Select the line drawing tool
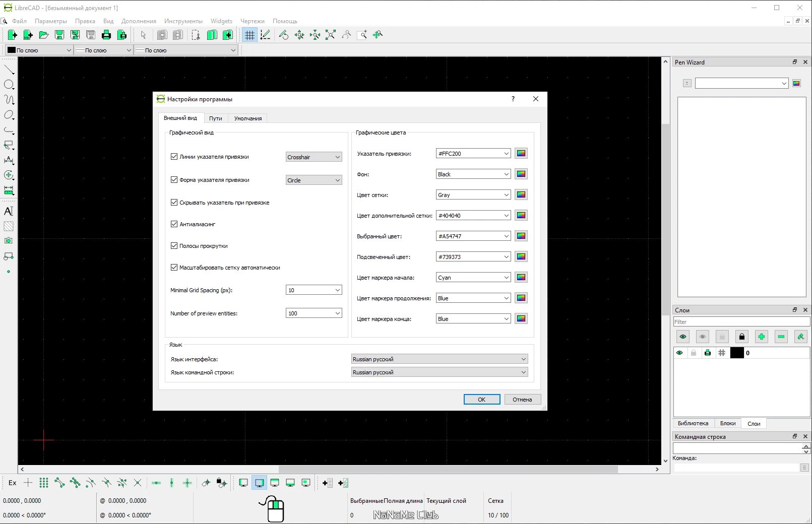 click(x=9, y=69)
